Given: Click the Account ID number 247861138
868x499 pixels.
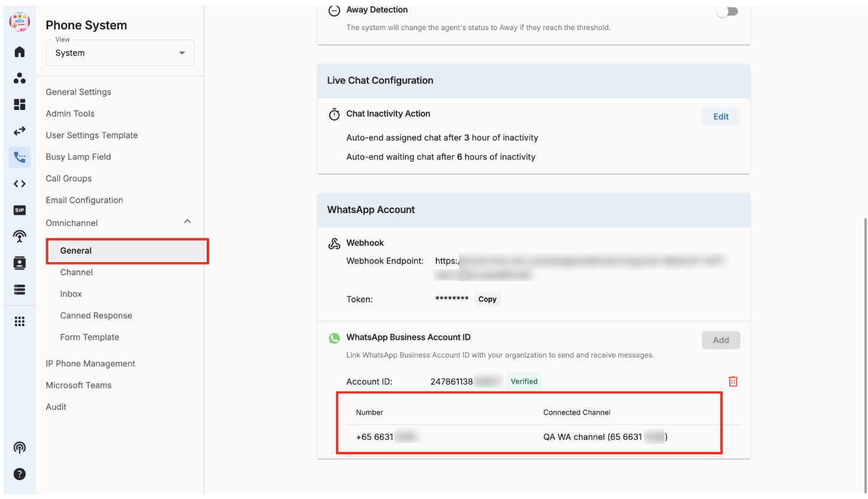Looking at the screenshot, I should pyautogui.click(x=452, y=381).
